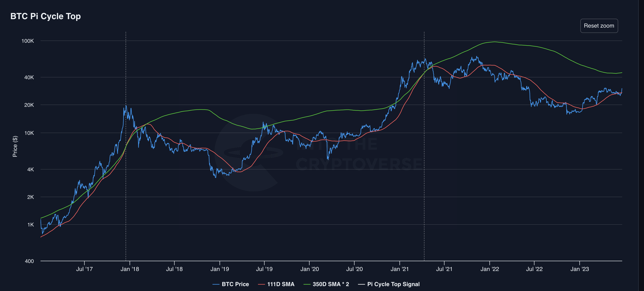
Task: Click the Price ($) y-axis title
Action: [15, 146]
